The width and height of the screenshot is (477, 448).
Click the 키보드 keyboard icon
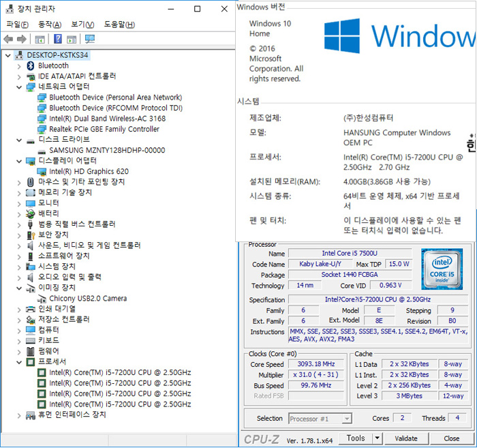point(31,340)
